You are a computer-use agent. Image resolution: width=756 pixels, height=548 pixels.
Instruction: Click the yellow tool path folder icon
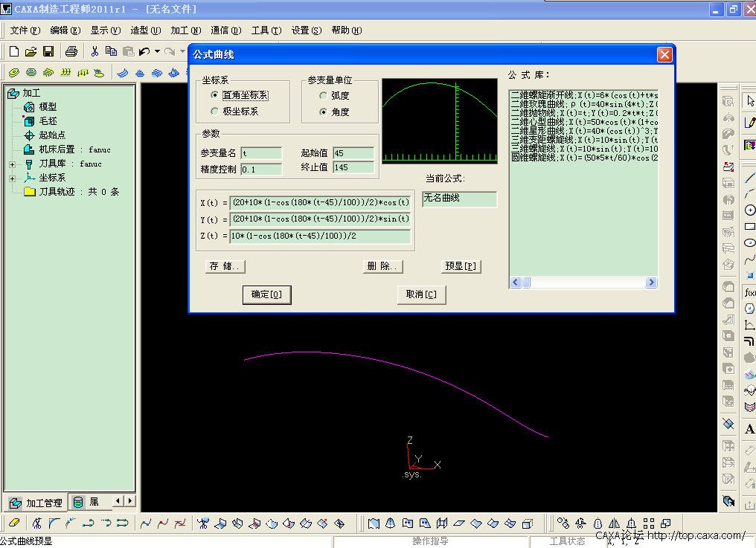pos(30,191)
